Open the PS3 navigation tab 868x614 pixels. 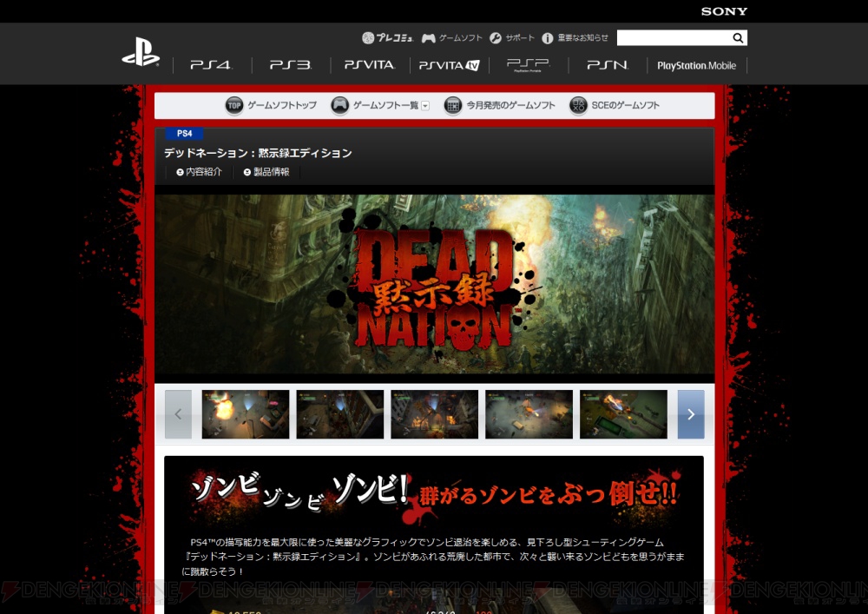click(291, 65)
